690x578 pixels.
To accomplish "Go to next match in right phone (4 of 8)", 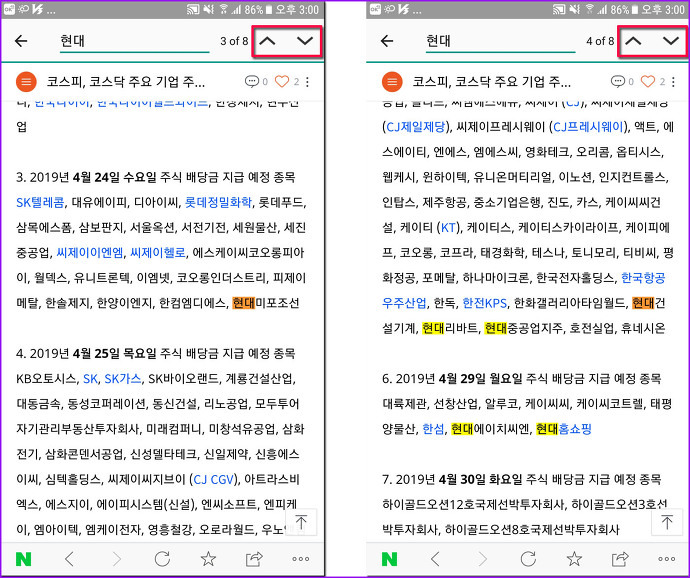I will (x=670, y=41).
